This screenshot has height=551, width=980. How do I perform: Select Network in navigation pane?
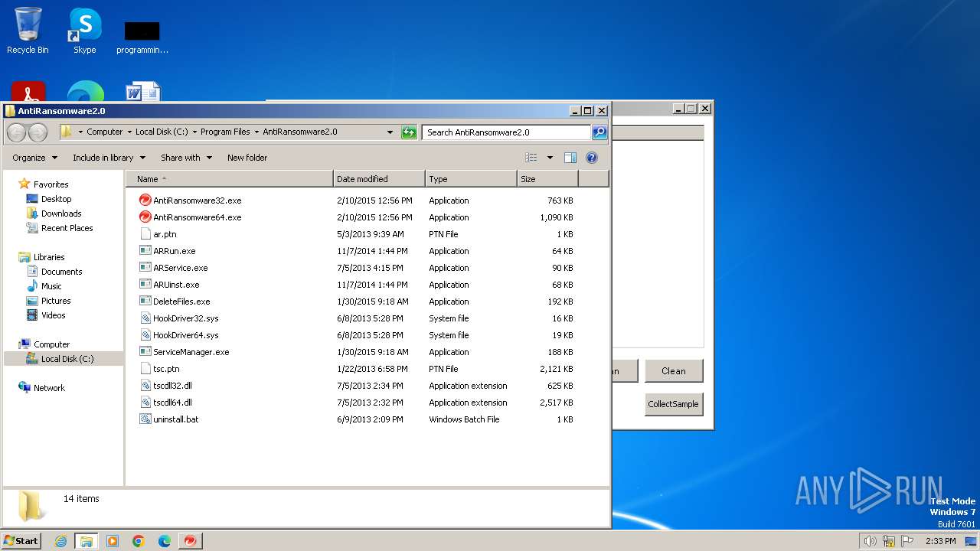pos(49,388)
